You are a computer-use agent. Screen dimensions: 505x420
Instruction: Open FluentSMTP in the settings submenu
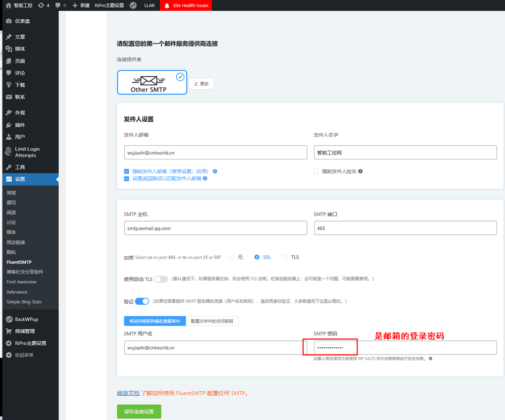click(x=19, y=262)
